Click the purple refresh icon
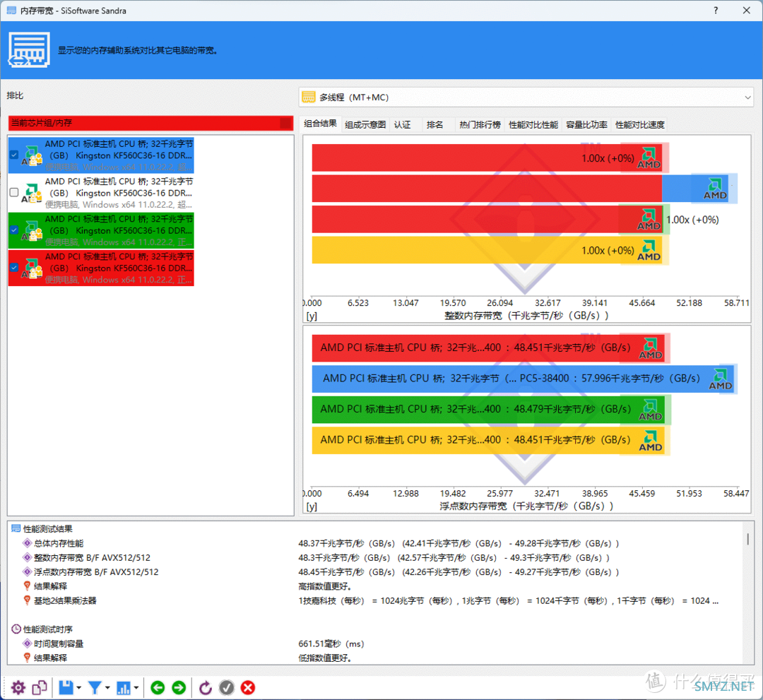 [206, 687]
